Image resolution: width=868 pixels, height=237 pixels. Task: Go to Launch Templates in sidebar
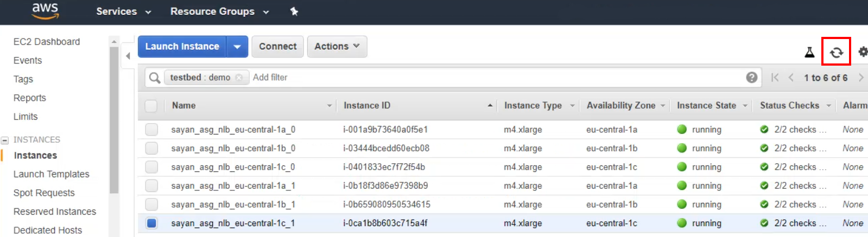point(52,174)
